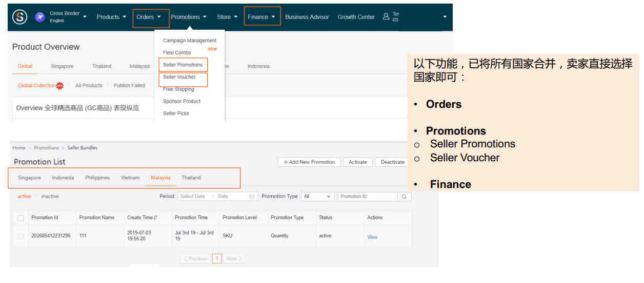Viewport: 644px width, 283px height.
Task: Type in the Promotion ID search field
Action: (x=367, y=196)
